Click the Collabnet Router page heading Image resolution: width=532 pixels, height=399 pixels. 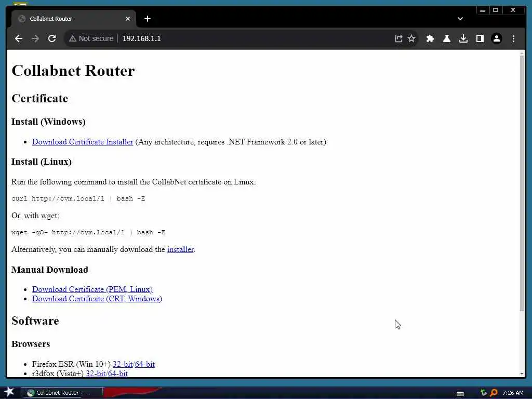(73, 71)
